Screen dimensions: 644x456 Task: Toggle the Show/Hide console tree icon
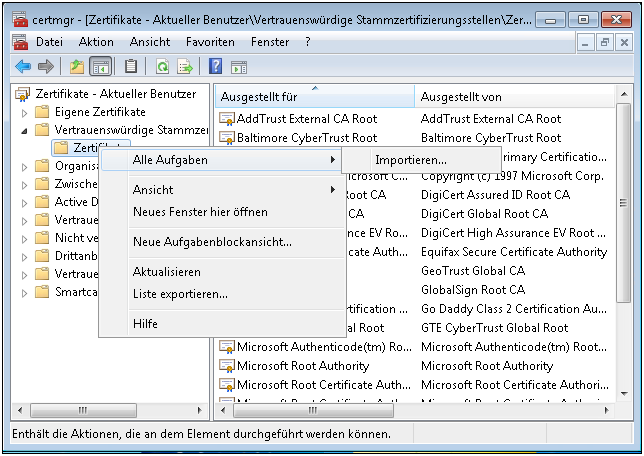[x=101, y=66]
